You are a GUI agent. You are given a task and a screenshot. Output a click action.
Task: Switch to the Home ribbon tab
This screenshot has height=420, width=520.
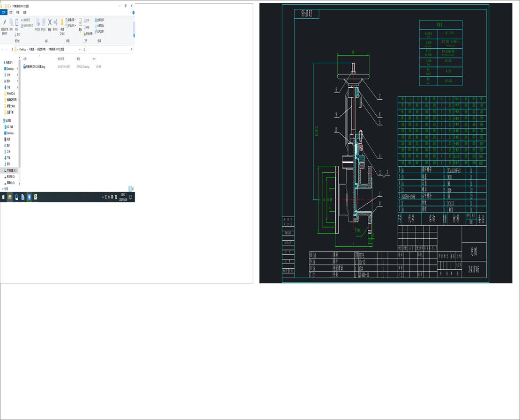click(11, 12)
